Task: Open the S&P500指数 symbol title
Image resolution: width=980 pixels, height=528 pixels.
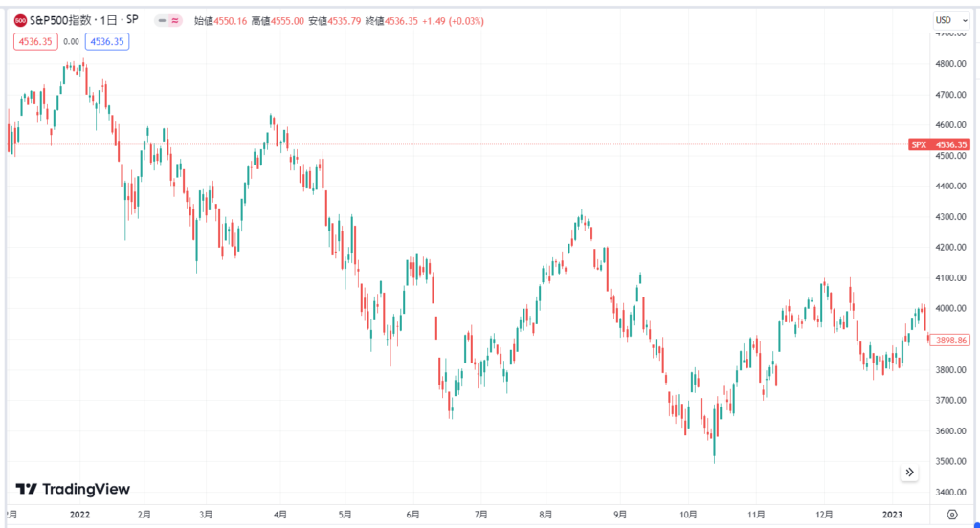Action: coord(84,21)
